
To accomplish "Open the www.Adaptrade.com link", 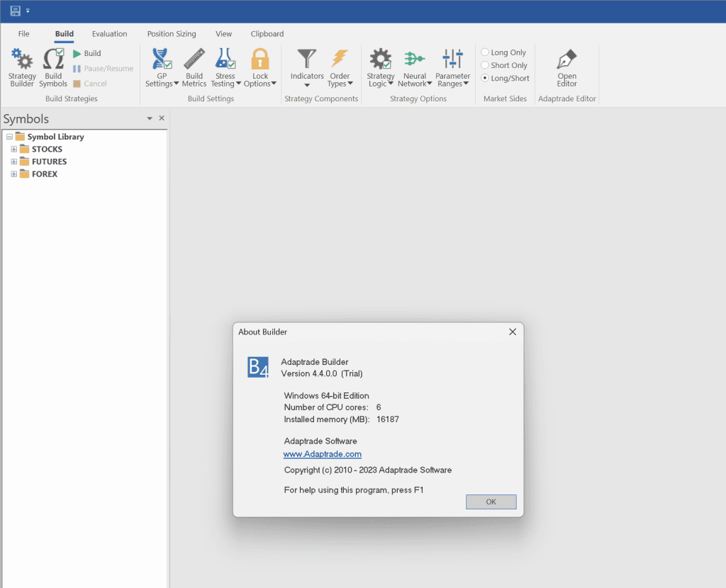I will (323, 454).
